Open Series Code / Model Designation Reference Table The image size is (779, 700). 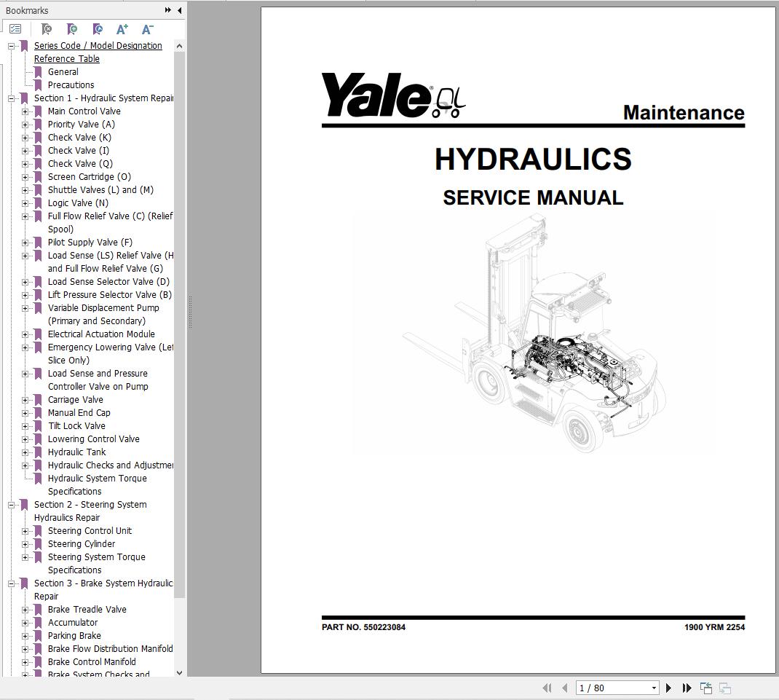pyautogui.click(x=98, y=52)
